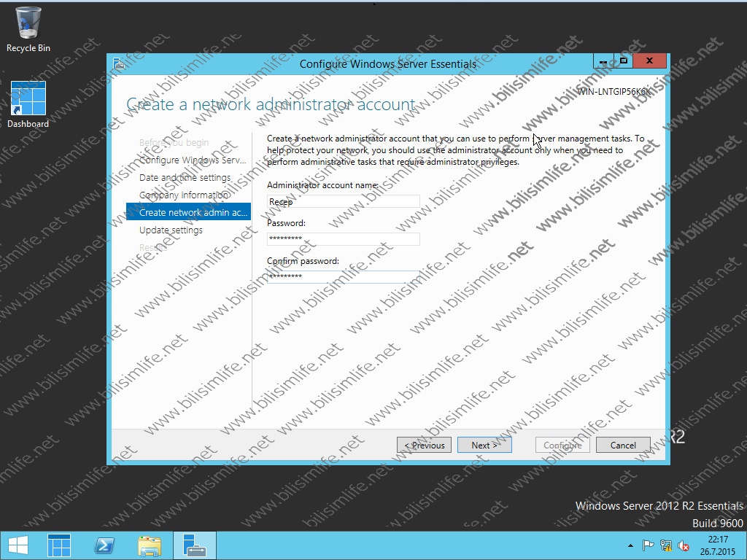Select the 'Update settings' step

pyautogui.click(x=171, y=230)
